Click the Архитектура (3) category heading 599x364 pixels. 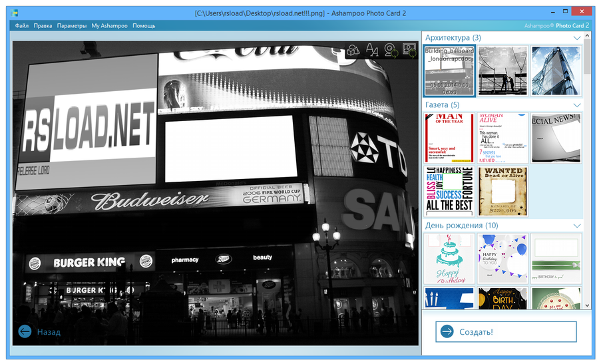(x=453, y=38)
